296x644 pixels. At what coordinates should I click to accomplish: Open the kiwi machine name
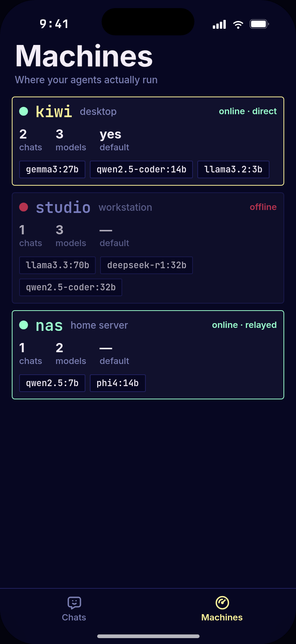pos(54,111)
